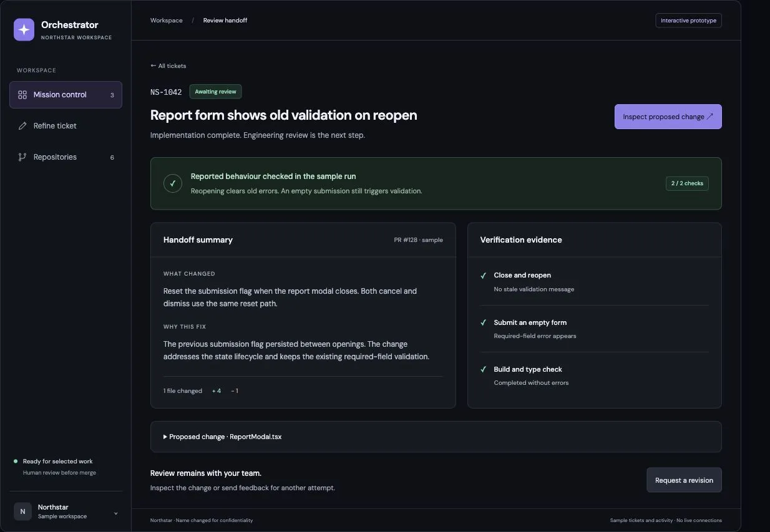Click the Northstar N avatar
Screen dimensions: 770x532
[22, 511]
